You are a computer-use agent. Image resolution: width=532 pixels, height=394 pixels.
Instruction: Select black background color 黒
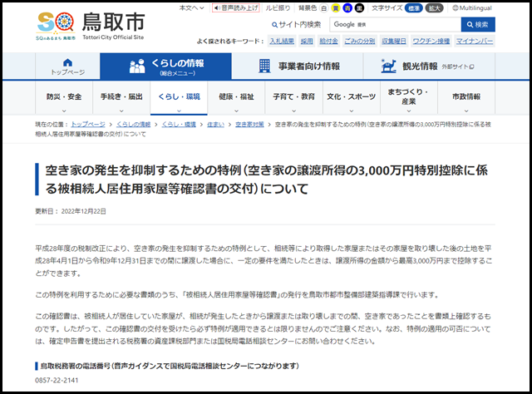coord(359,7)
